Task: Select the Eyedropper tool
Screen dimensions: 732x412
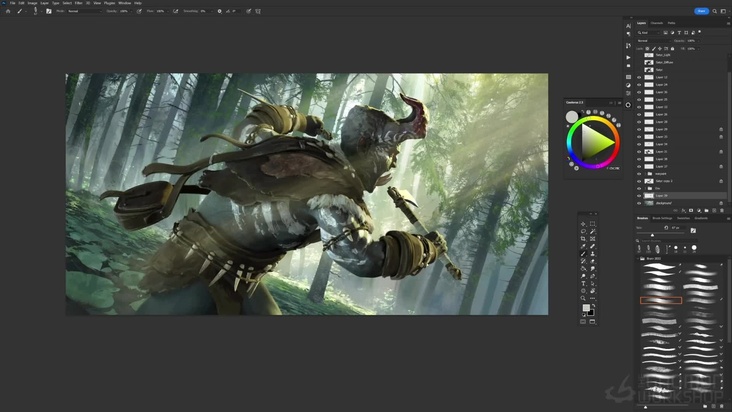Action: coord(583,246)
